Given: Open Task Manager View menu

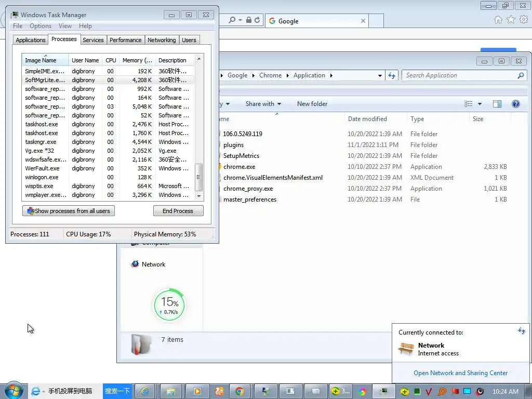Looking at the screenshot, I should click(65, 26).
